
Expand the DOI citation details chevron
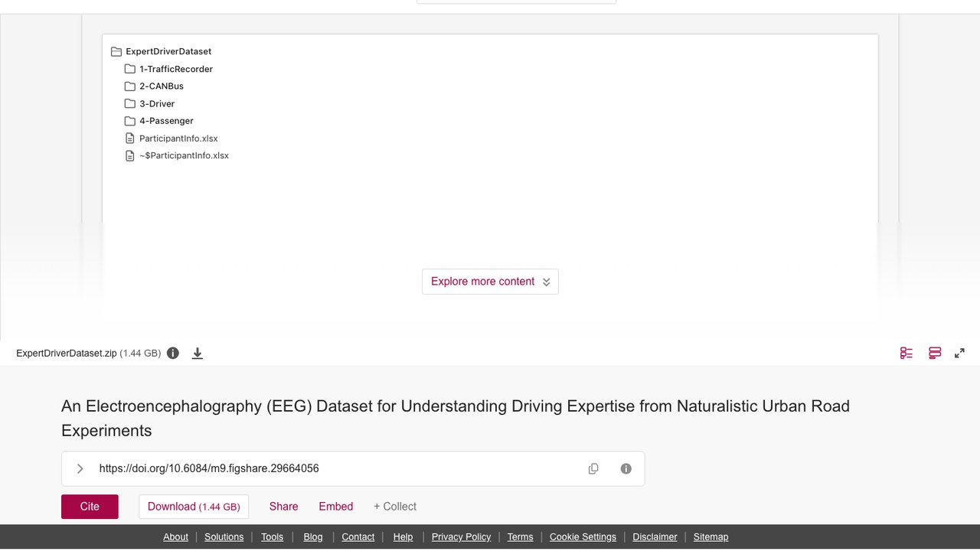(80, 468)
